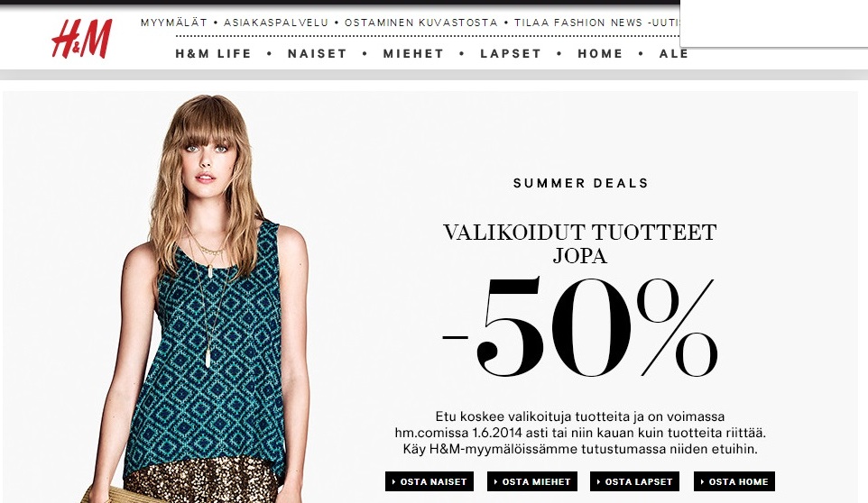Viewport: 868px width, 503px height.
Task: Select OSTAMINEN KUVASTOSTA in top bar
Action: click(x=421, y=23)
